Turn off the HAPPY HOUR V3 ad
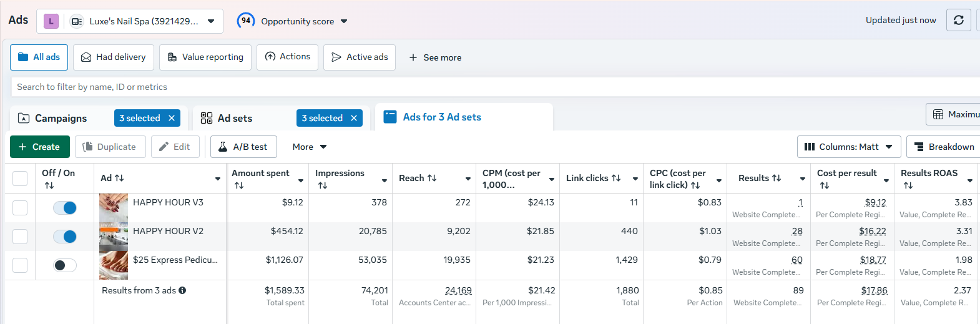The image size is (980, 324). pyautogui.click(x=65, y=208)
